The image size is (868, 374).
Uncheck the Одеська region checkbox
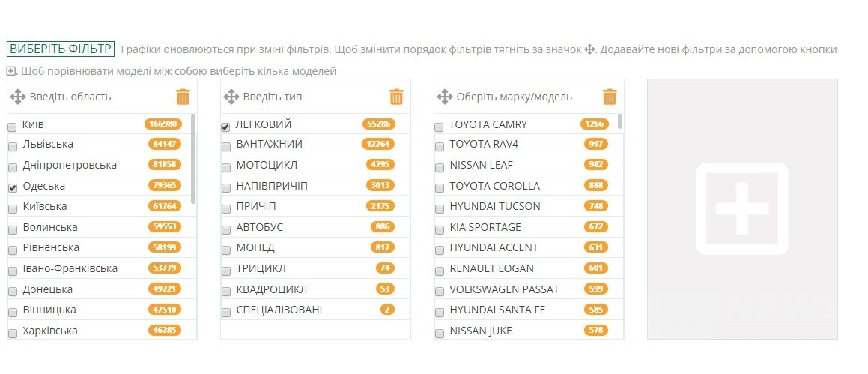coord(12,188)
